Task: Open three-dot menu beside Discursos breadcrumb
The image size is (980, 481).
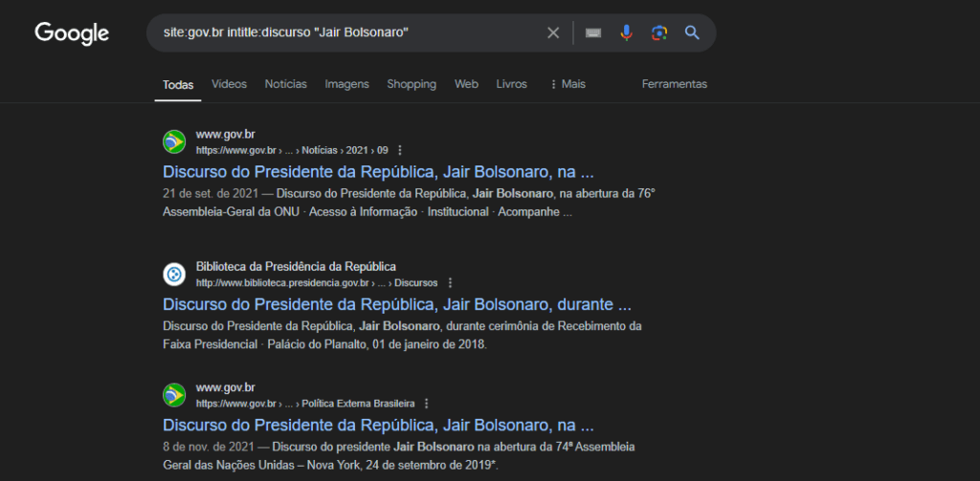Action: click(x=450, y=283)
